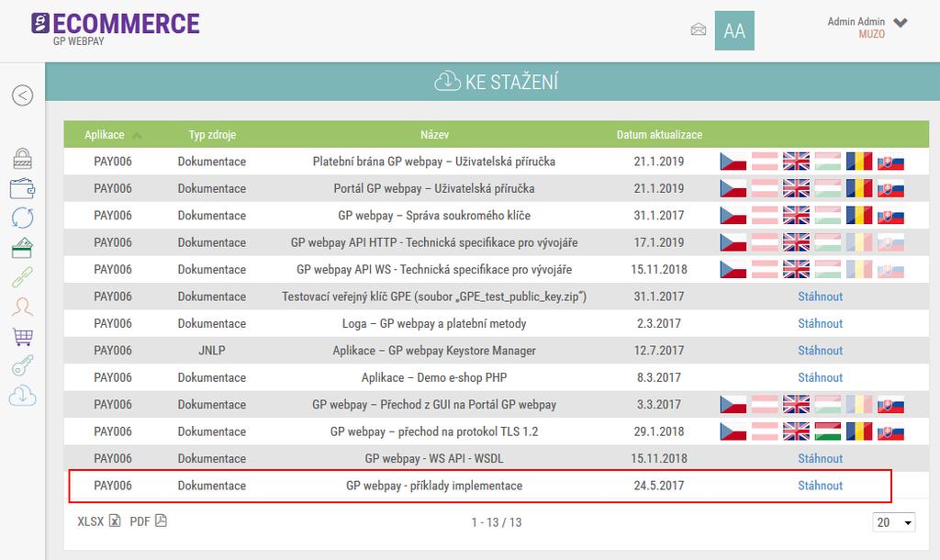
Task: Open the padlock sidebar icon
Action: [x=23, y=159]
